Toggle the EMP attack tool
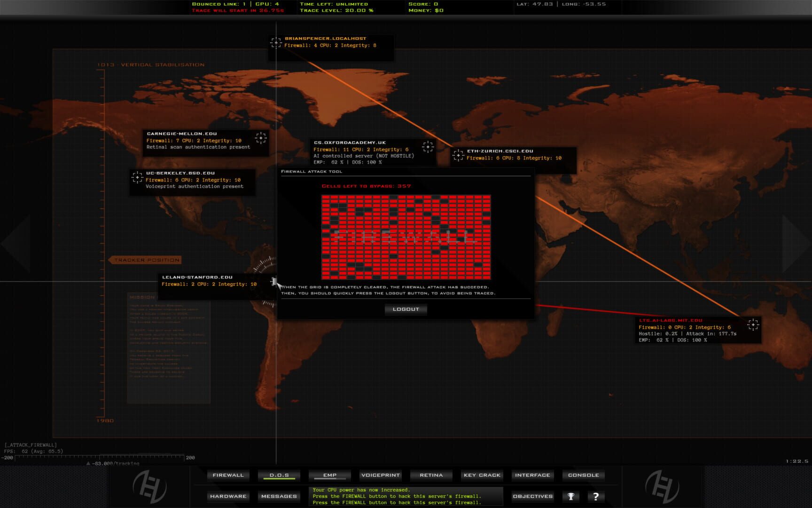The image size is (812, 508). click(329, 475)
